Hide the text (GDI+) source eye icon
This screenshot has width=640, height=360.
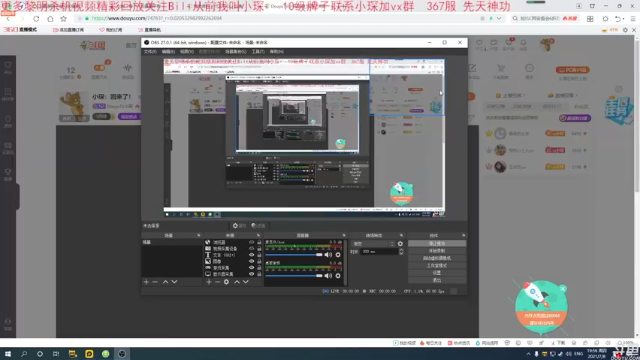pyautogui.click(x=251, y=255)
